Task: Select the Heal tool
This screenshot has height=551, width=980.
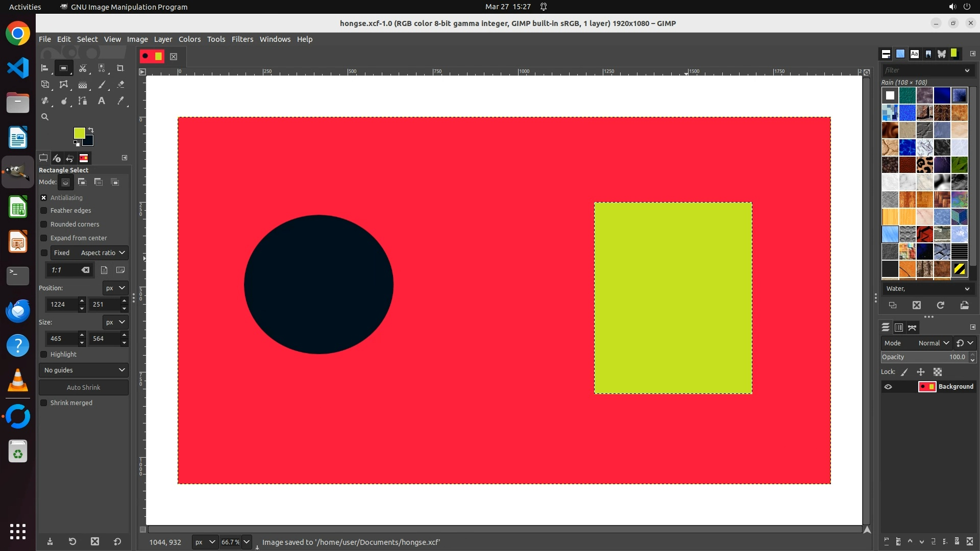Action: (45, 101)
